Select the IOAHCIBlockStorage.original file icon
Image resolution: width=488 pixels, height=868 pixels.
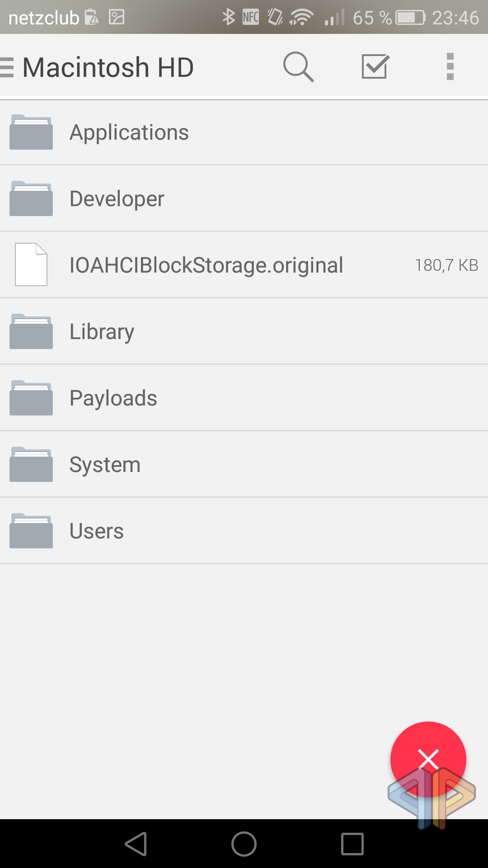tap(31, 265)
